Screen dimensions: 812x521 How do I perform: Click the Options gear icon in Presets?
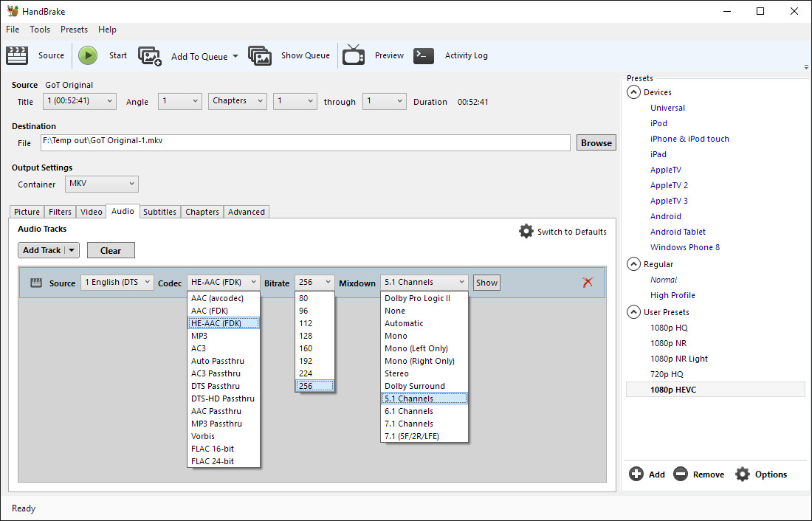(743, 475)
